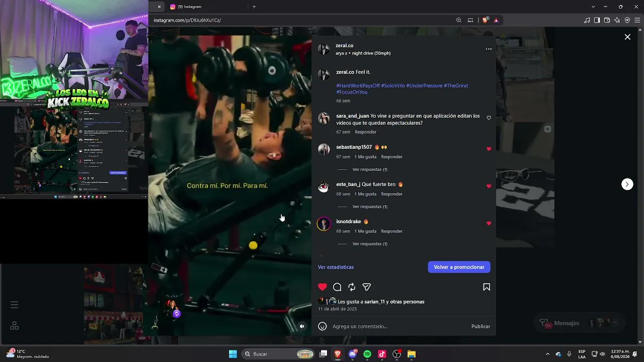Repost the video with the repost icon

point(352,287)
